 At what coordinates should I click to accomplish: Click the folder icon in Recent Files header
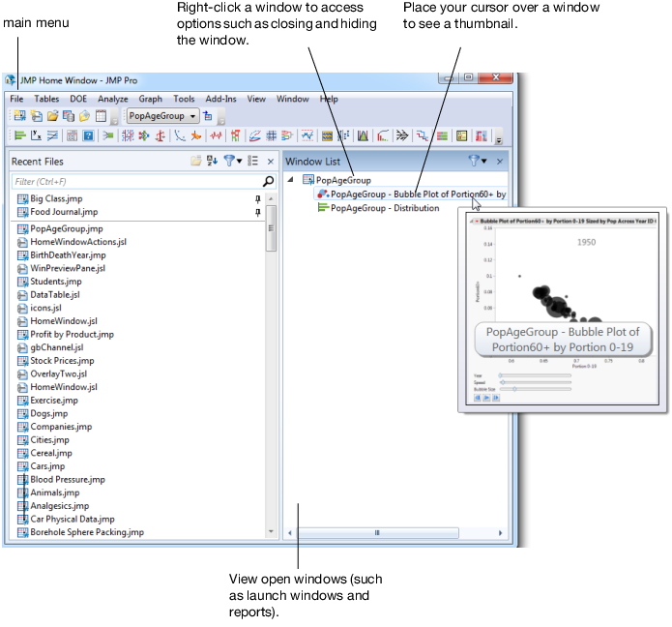(x=196, y=161)
